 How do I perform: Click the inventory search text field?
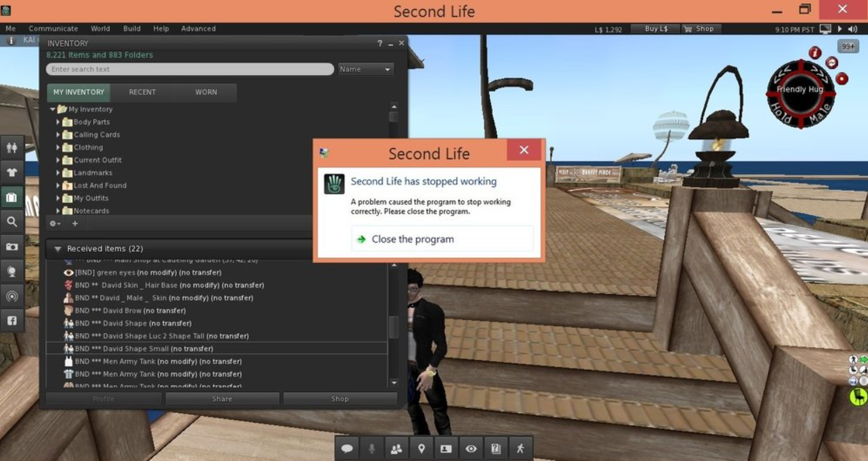click(188, 69)
